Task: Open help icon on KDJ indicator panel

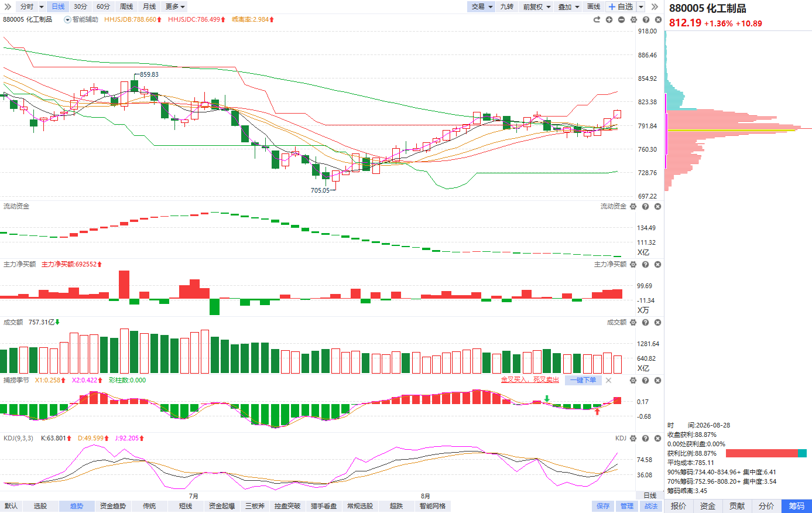Action: [645, 438]
